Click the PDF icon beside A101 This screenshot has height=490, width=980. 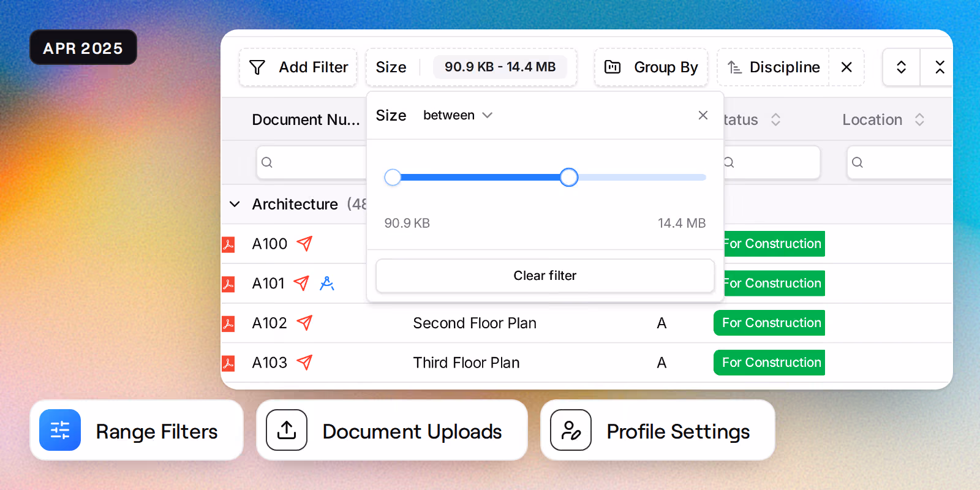[228, 284]
